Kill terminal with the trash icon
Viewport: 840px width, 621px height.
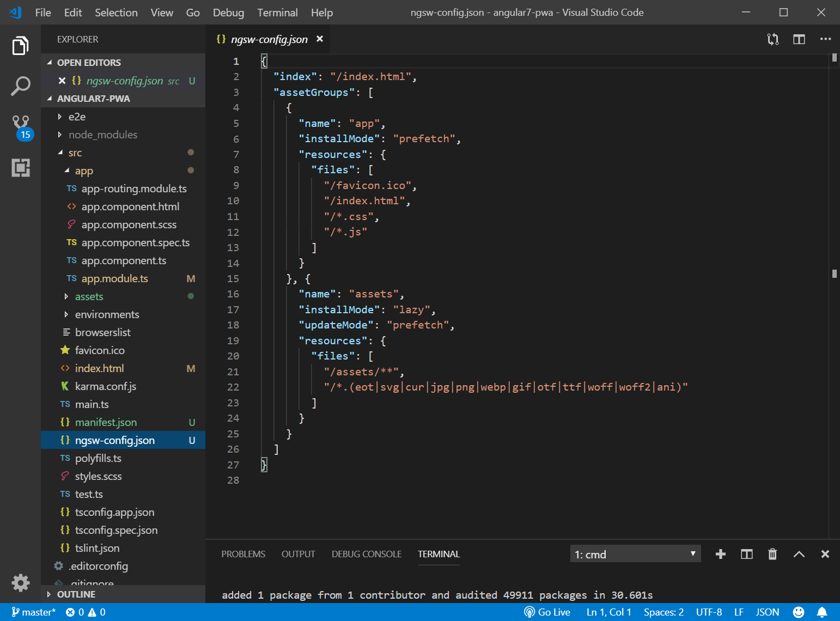click(x=772, y=554)
